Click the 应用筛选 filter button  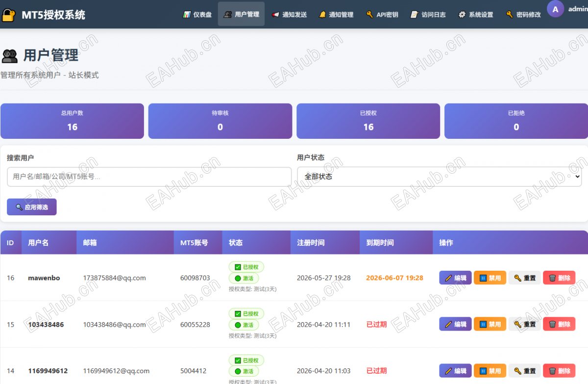32,207
